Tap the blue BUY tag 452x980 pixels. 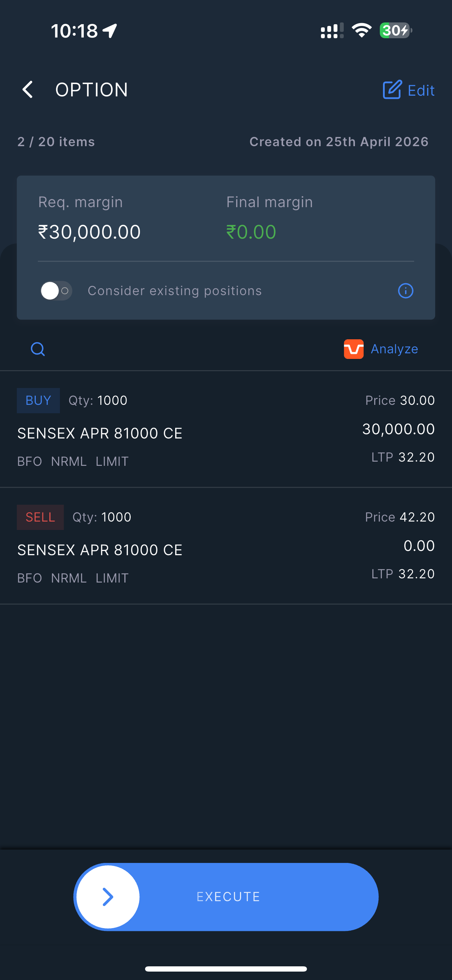tap(38, 401)
